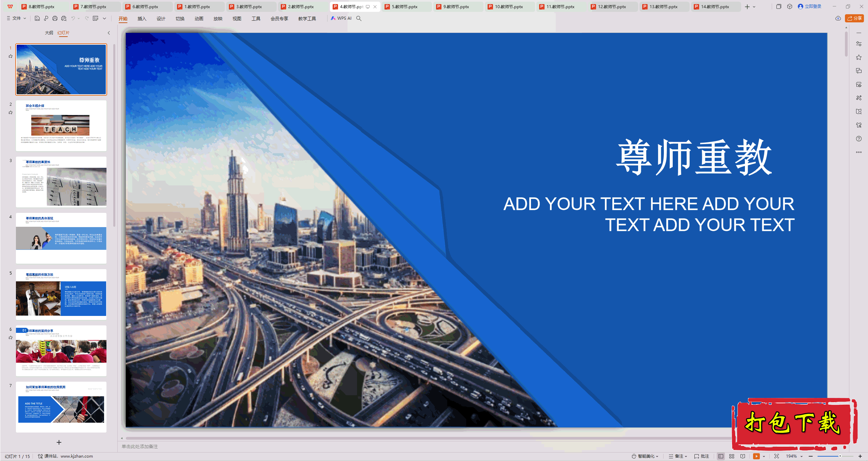868x461 pixels.
Task: Open the undo history dropdown arrow
Action: pyautogui.click(x=79, y=18)
